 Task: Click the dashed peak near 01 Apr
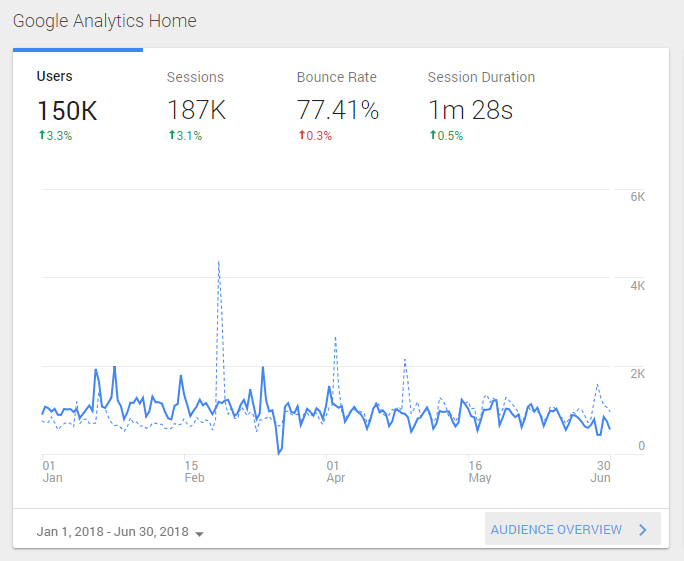click(335, 338)
